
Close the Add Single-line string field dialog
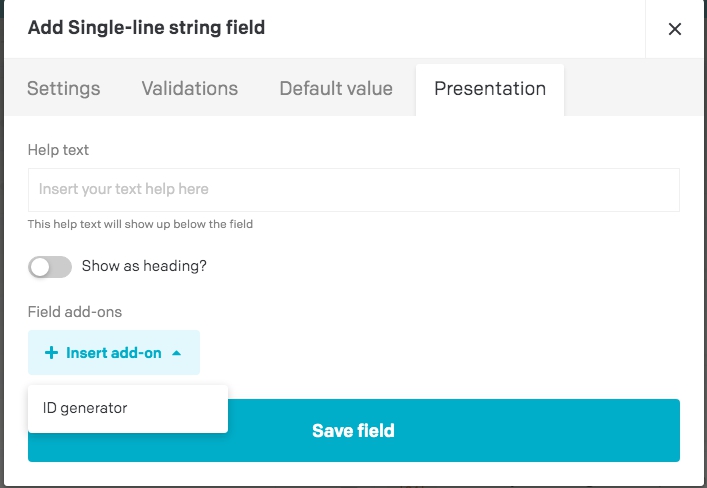(x=675, y=29)
